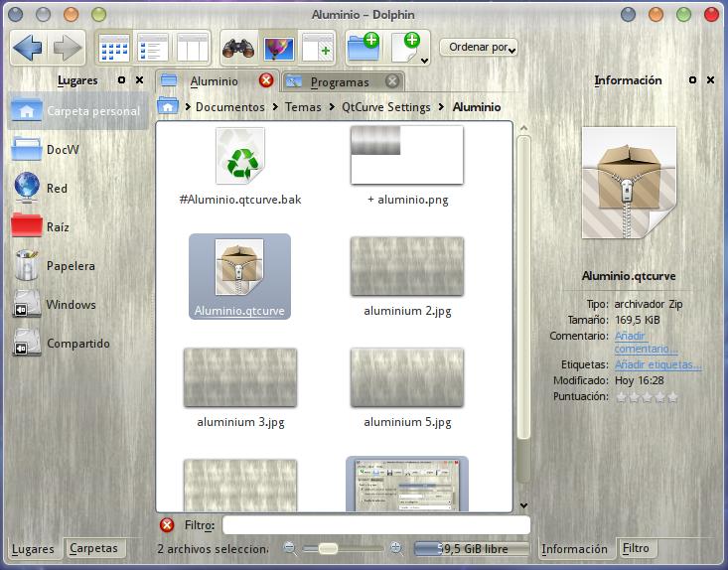Switch to icons view mode

[x=114, y=48]
